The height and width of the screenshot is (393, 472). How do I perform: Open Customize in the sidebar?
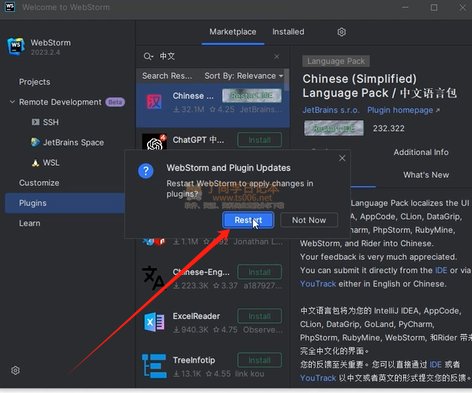(39, 183)
